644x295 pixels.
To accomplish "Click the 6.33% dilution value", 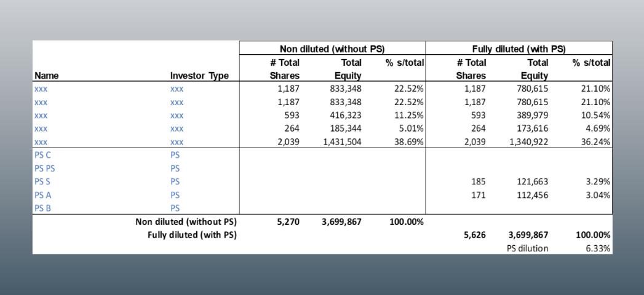I will click(598, 248).
